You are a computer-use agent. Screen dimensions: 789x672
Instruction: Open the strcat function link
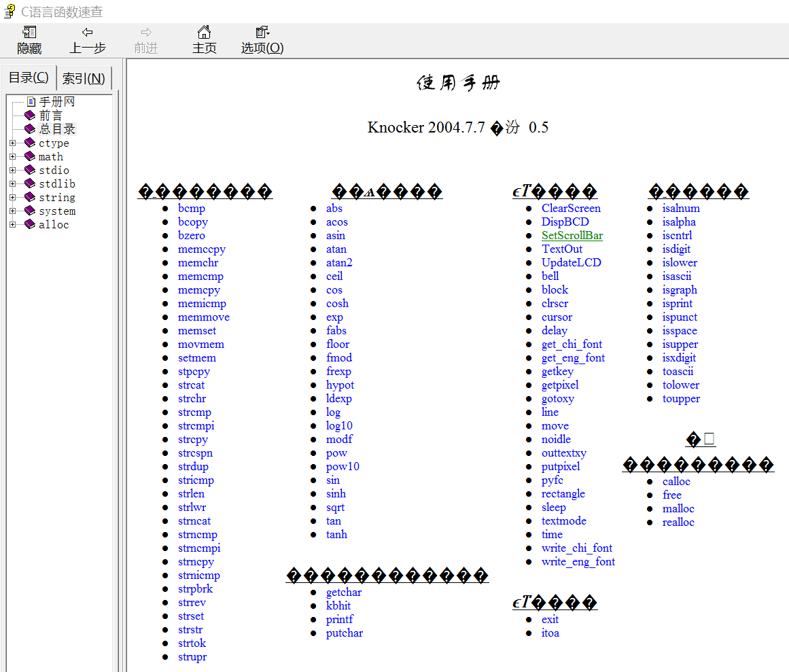pos(191,385)
